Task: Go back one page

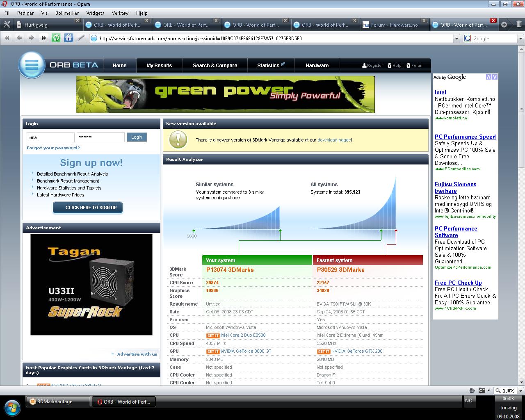Action: click(19, 38)
